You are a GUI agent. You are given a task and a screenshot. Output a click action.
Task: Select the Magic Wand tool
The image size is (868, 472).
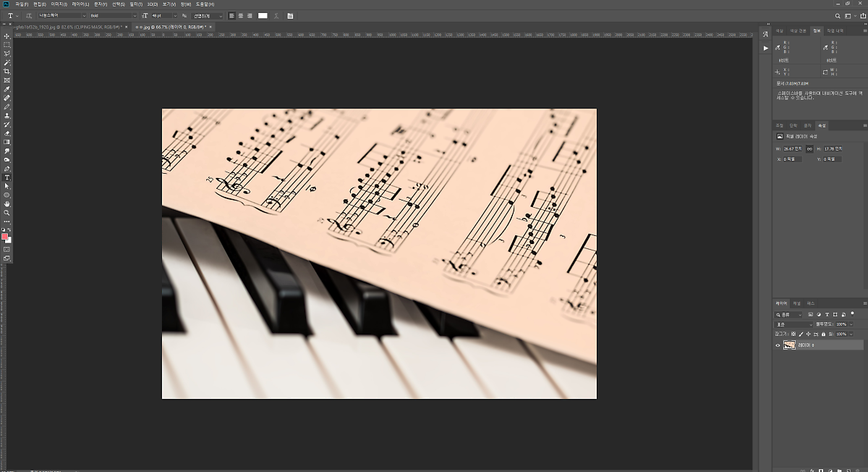[x=7, y=63]
